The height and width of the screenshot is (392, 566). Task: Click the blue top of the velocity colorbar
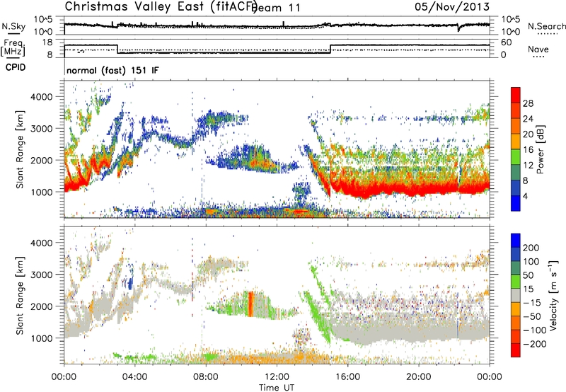tap(516, 241)
